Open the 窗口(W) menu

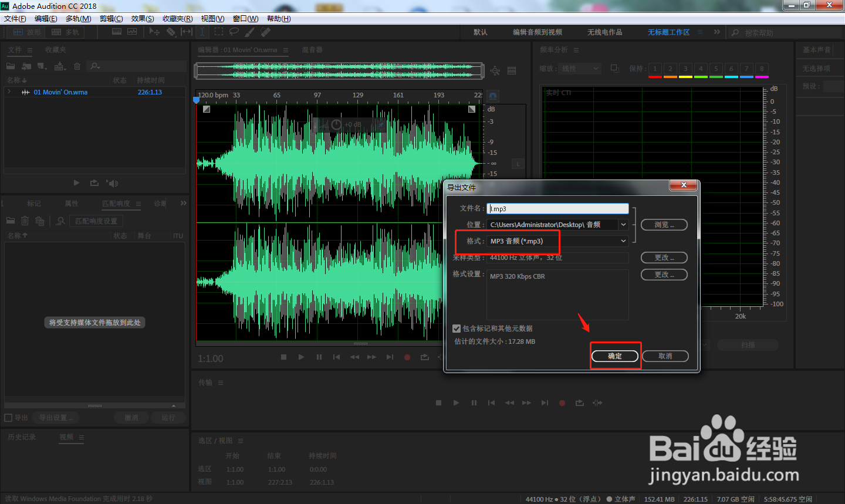tap(245, 19)
